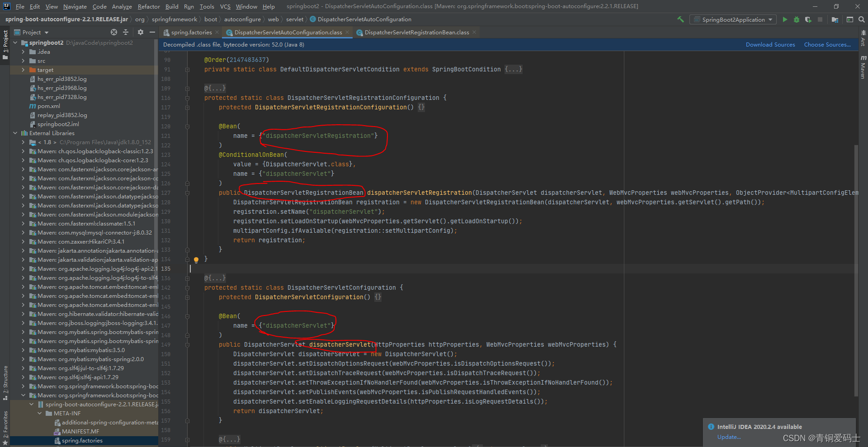This screenshot has height=447, width=868.
Task: Run SpringBoot2Application with the green play icon
Action: click(x=785, y=19)
